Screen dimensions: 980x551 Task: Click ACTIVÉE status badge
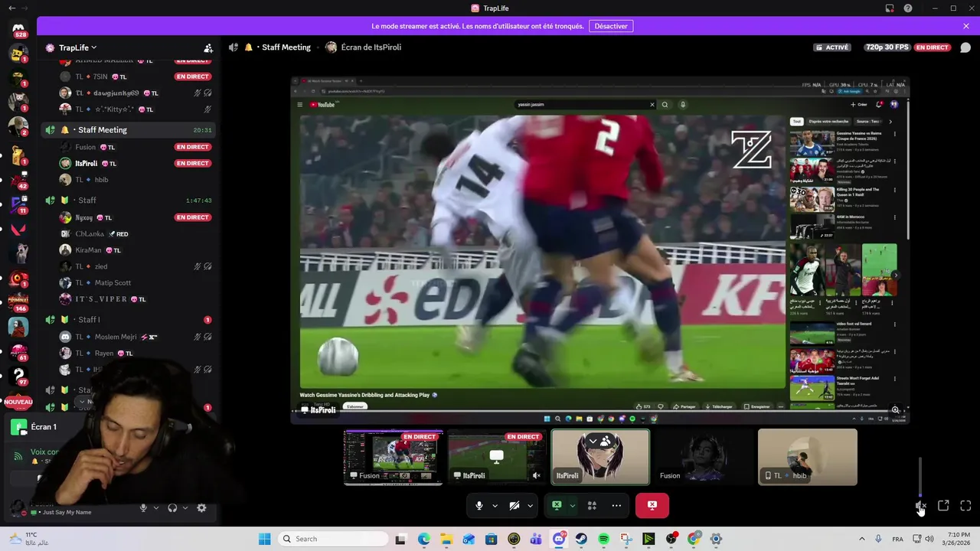[832, 47]
